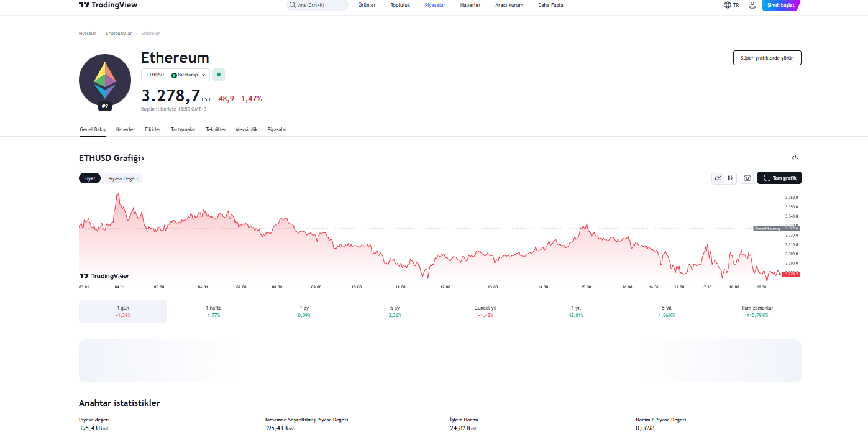Click Süper-grafiklerde görün button
This screenshot has width=868, height=437.
(767, 58)
